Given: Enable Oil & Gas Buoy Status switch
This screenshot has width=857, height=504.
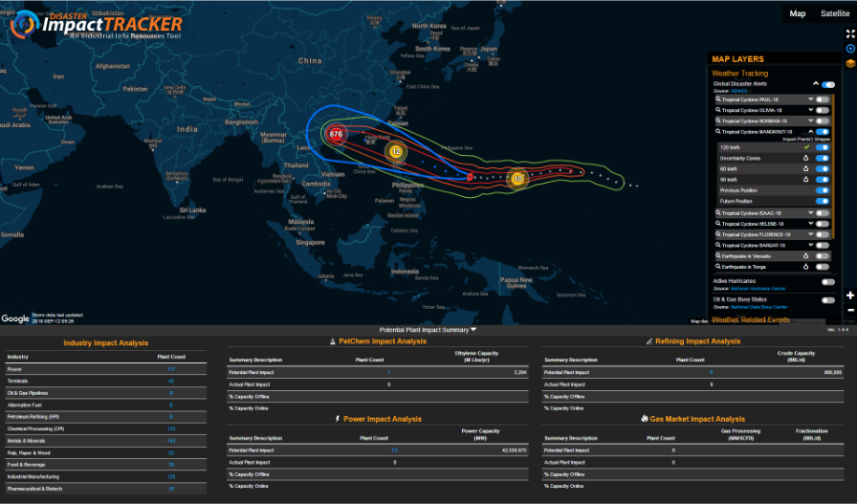Looking at the screenshot, I should pyautogui.click(x=828, y=300).
